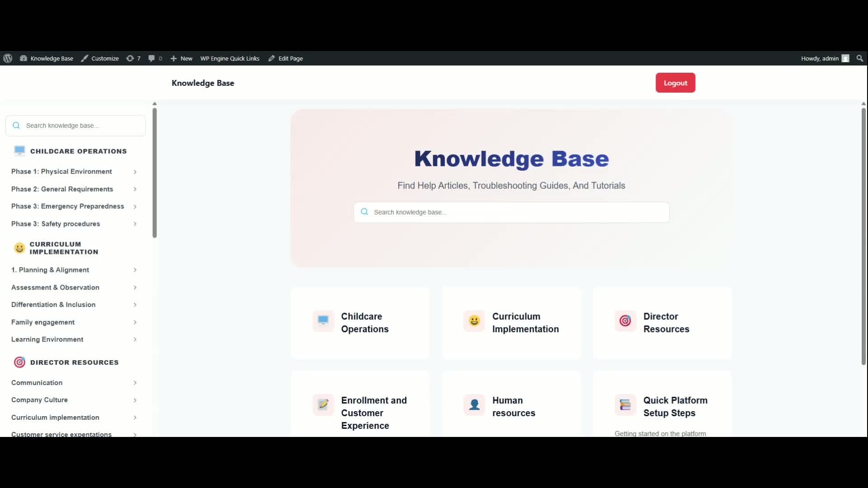Screen dimensions: 868x488
Task: Expand the Communication section chevron
Action: [135, 383]
